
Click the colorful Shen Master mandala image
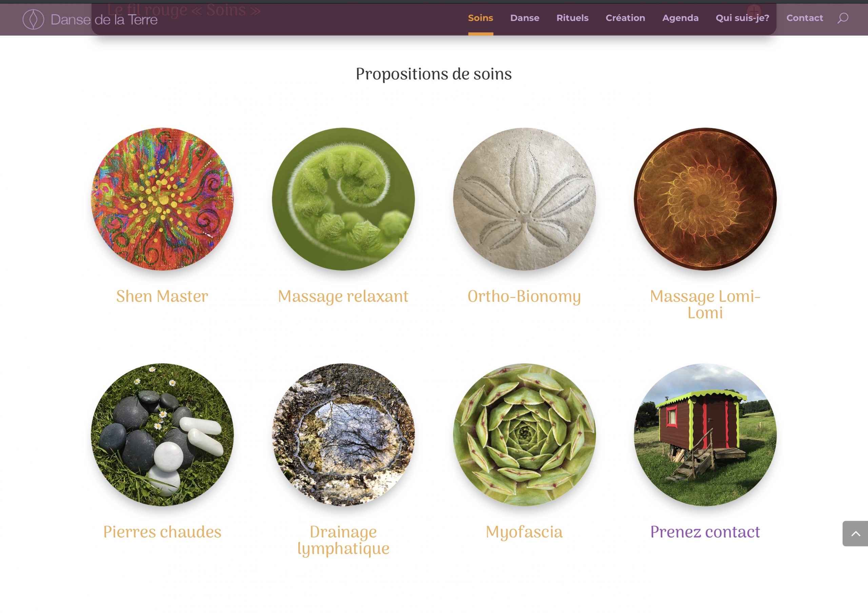[x=162, y=199]
